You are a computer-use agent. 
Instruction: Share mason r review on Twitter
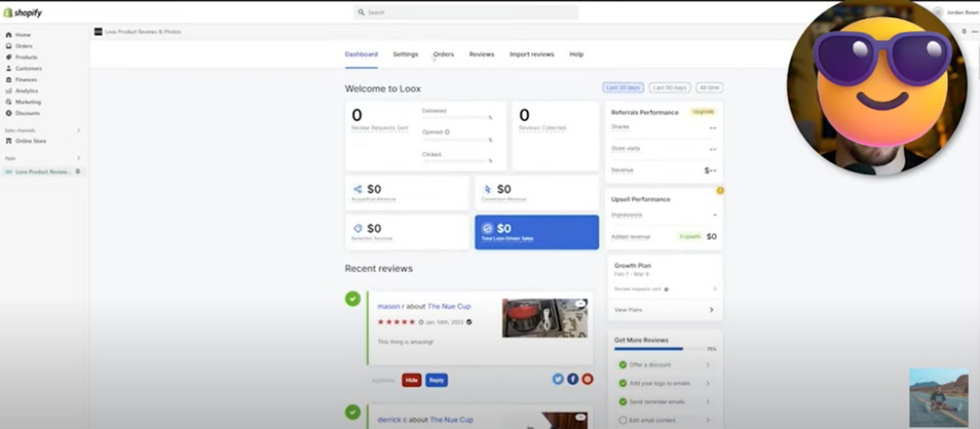[x=558, y=379]
